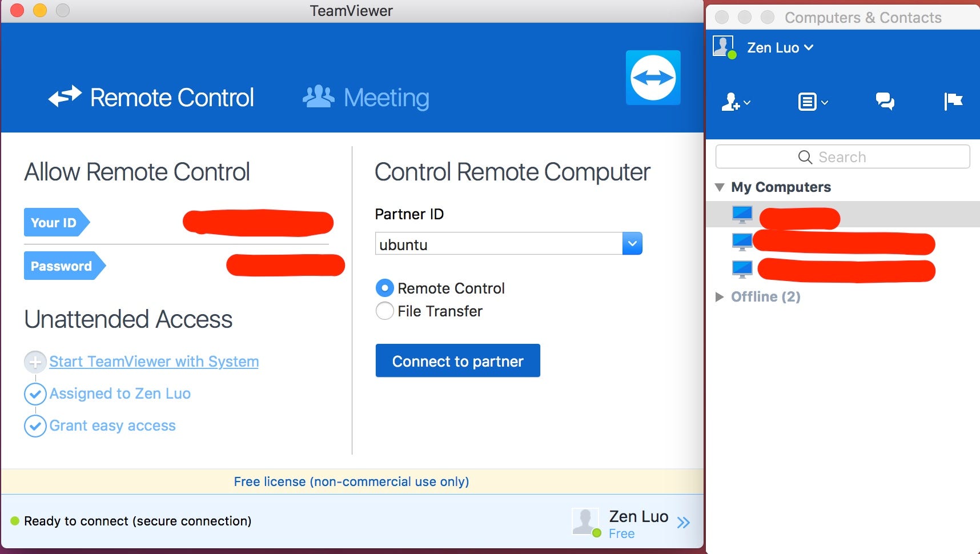Image resolution: width=980 pixels, height=554 pixels.
Task: Open the list options icon in Contacts
Action: coord(812,102)
